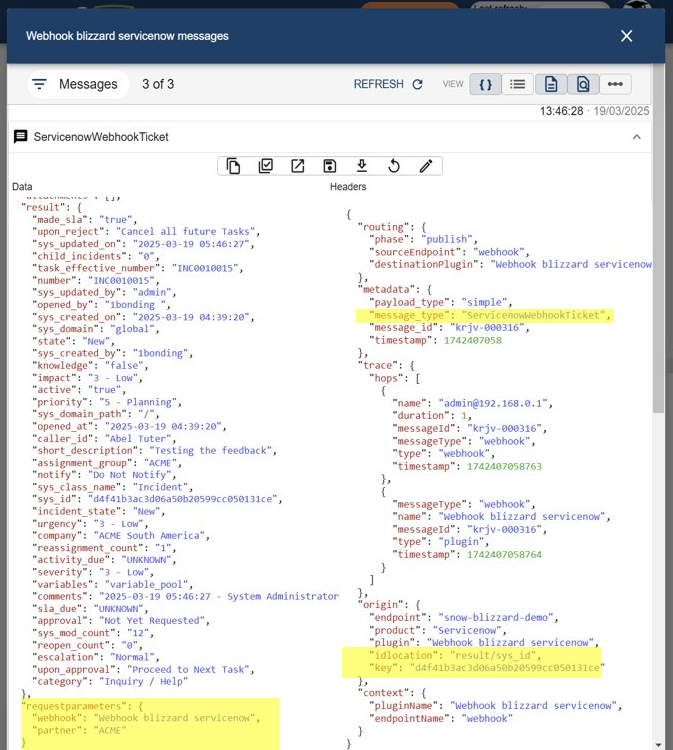The image size is (673, 750).
Task: Click the dialog's vertical scrollbar thumb
Action: pyautogui.click(x=659, y=238)
